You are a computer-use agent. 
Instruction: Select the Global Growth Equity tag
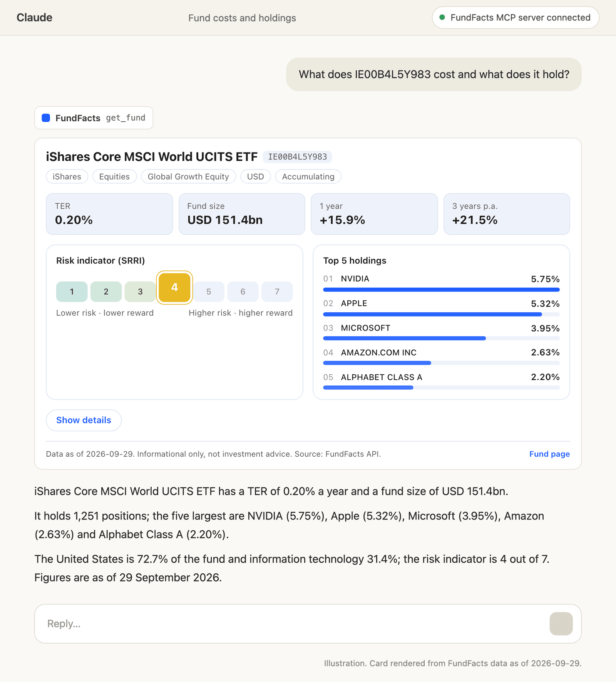pos(188,176)
